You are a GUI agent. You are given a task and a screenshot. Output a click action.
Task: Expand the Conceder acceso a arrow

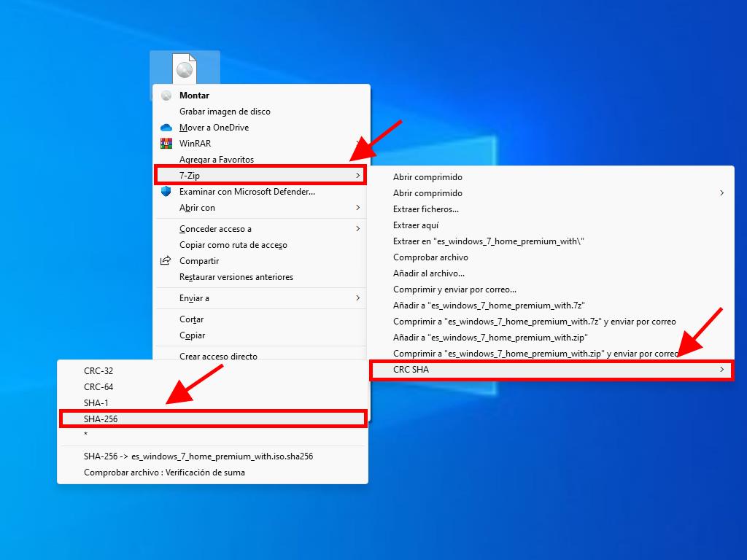point(357,228)
